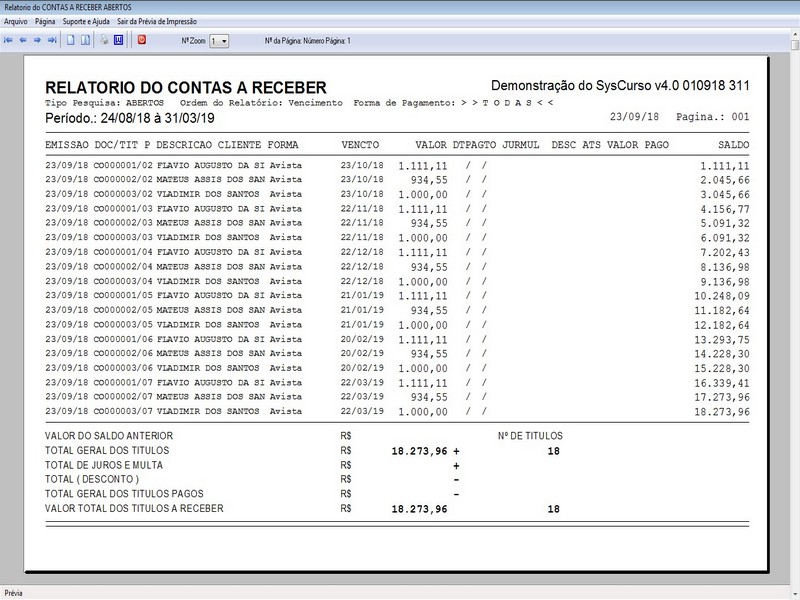The image size is (800, 600).
Task: Click VALOR DO SALDO ANTERIOR label
Action: [x=109, y=436]
